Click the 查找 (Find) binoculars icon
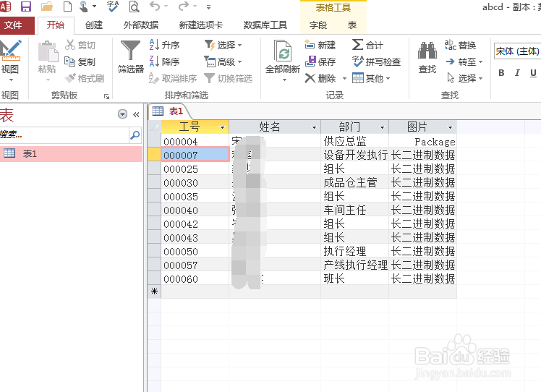Viewport: 541px width, 392px height. (427, 51)
